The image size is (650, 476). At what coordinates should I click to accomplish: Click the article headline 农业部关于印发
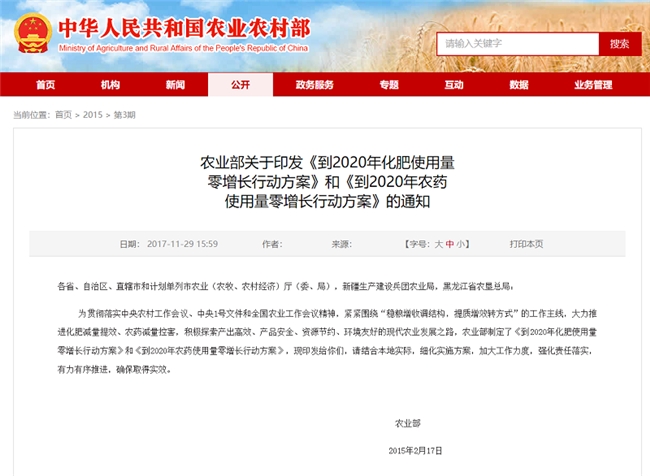327,182
